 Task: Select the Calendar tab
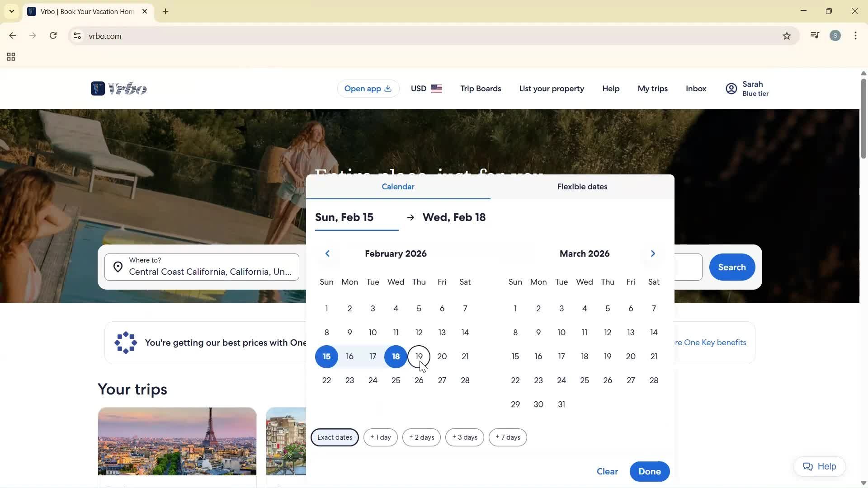pyautogui.click(x=398, y=187)
